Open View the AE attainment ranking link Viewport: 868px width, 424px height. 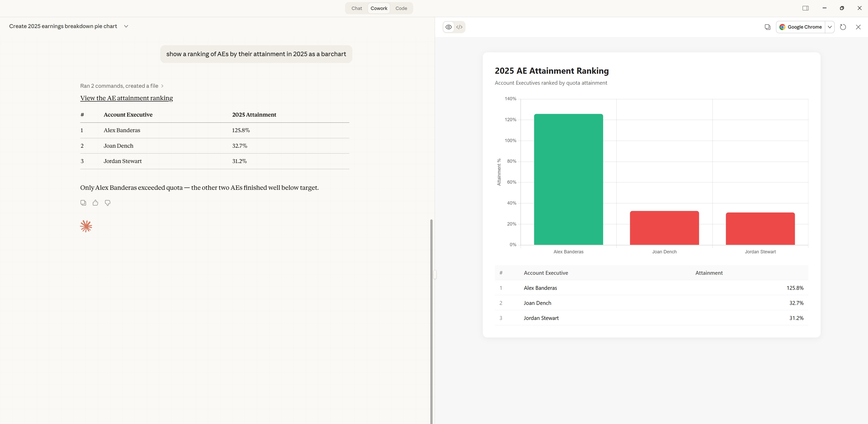coord(126,98)
